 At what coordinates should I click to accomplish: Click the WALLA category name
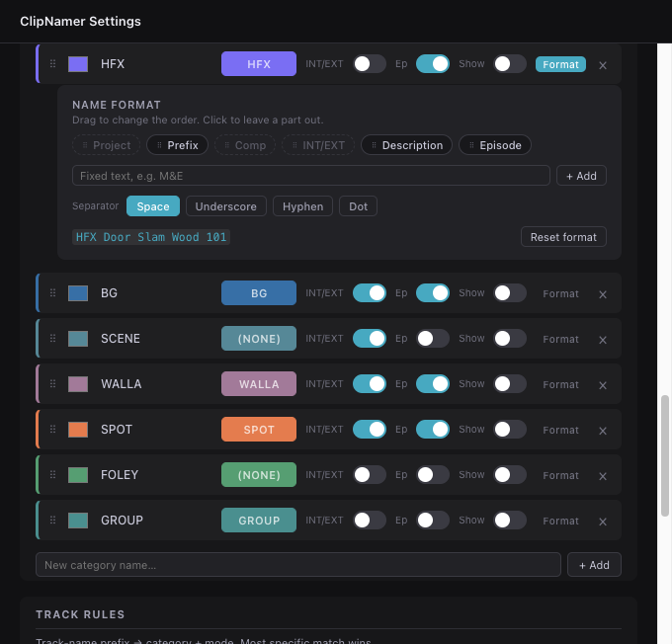122,384
